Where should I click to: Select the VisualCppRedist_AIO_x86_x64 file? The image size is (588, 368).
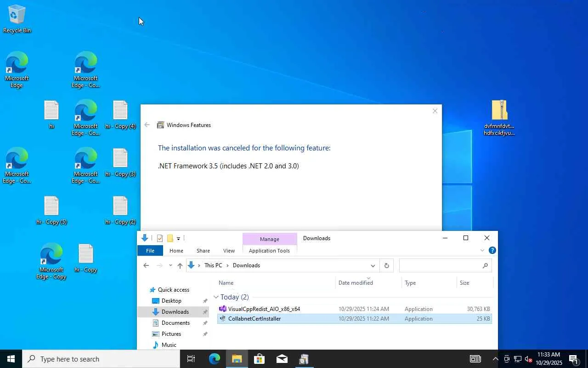pos(354,309)
